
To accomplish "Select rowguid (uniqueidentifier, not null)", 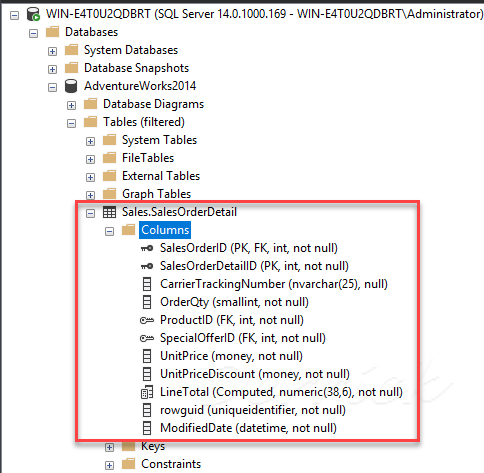I will tap(253, 410).
